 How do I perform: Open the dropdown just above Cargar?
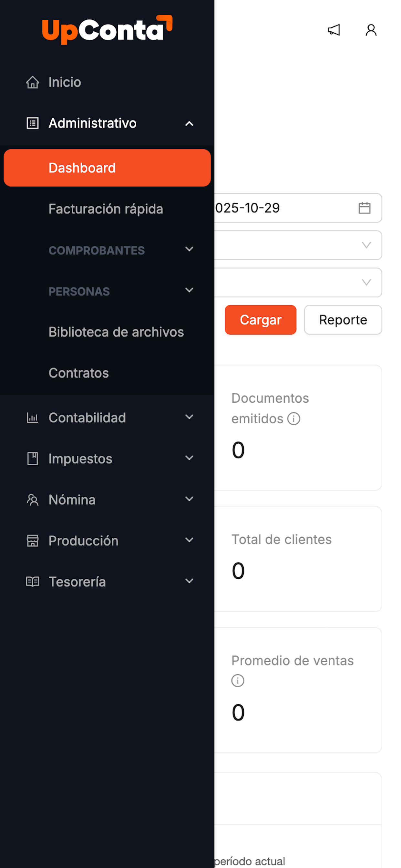[298, 283]
